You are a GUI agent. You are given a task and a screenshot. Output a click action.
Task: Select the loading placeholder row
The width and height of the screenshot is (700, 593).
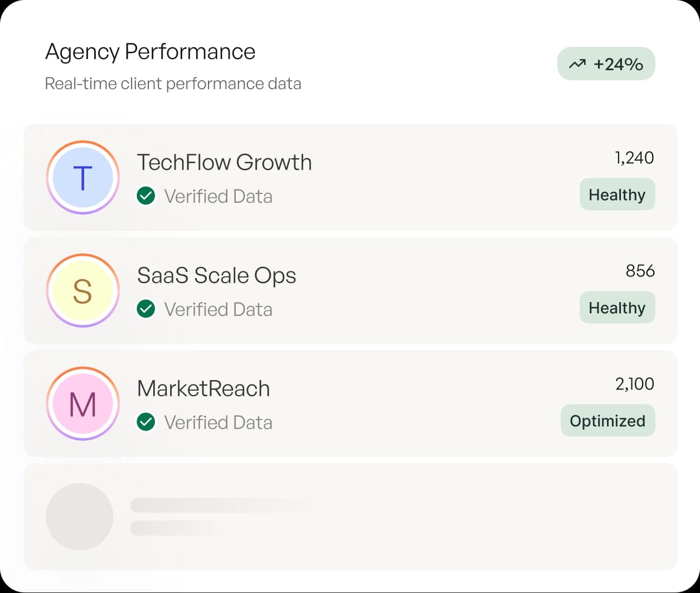click(350, 517)
